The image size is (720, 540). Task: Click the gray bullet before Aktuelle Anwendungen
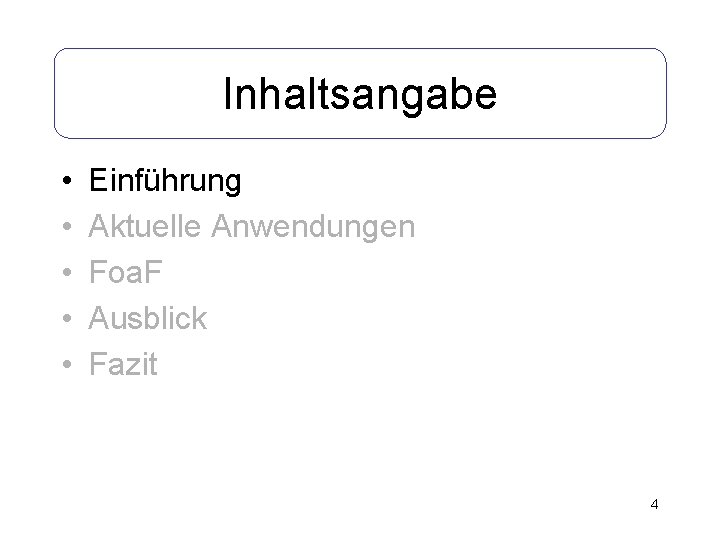(67, 226)
